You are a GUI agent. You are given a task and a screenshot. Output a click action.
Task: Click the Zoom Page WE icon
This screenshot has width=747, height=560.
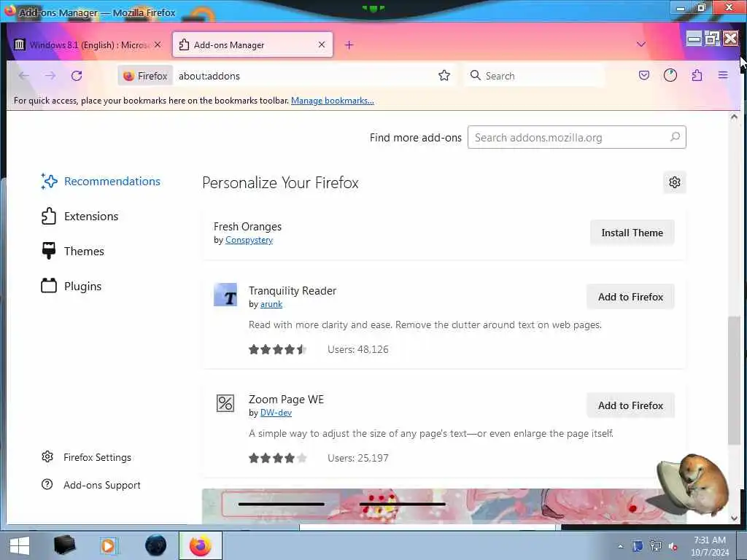click(x=225, y=403)
